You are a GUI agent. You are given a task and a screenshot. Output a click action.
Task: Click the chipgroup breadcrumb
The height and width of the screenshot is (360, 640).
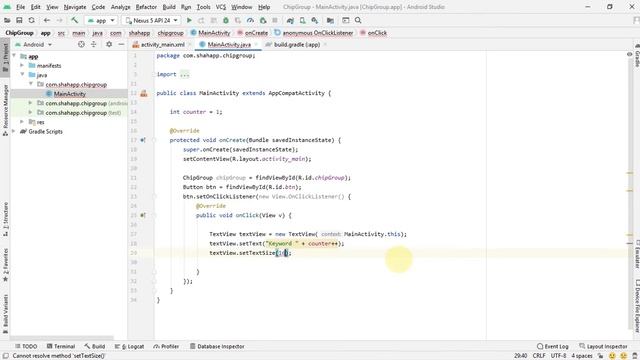(170, 33)
